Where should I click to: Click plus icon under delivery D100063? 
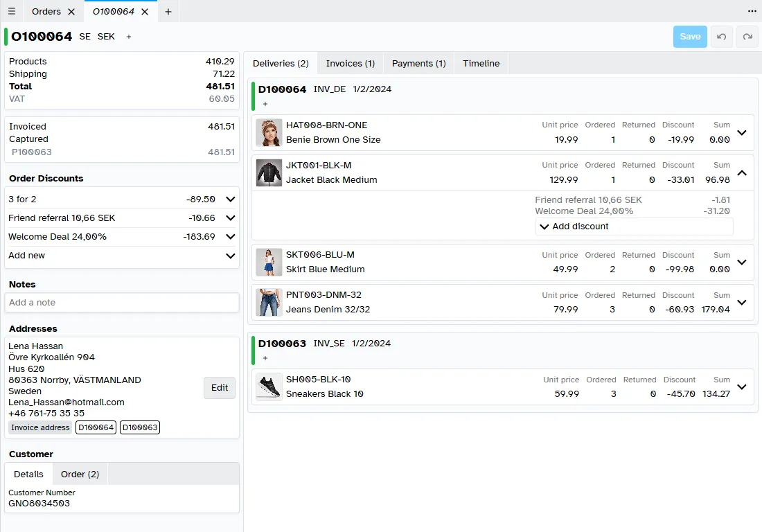pyautogui.click(x=265, y=358)
